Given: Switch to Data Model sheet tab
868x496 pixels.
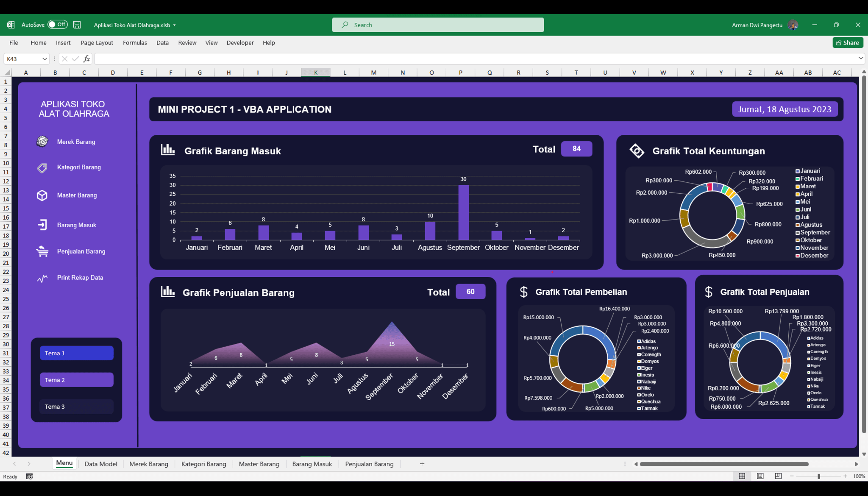Looking at the screenshot, I should 100,464.
